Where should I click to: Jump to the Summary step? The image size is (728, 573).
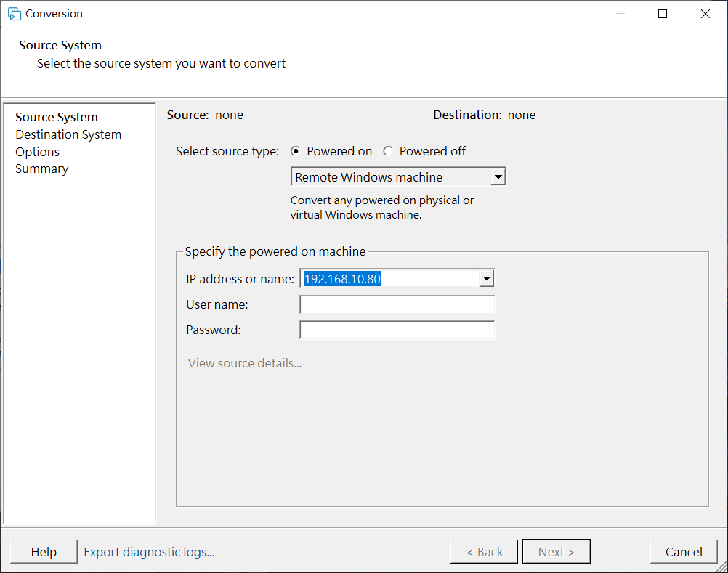41,168
